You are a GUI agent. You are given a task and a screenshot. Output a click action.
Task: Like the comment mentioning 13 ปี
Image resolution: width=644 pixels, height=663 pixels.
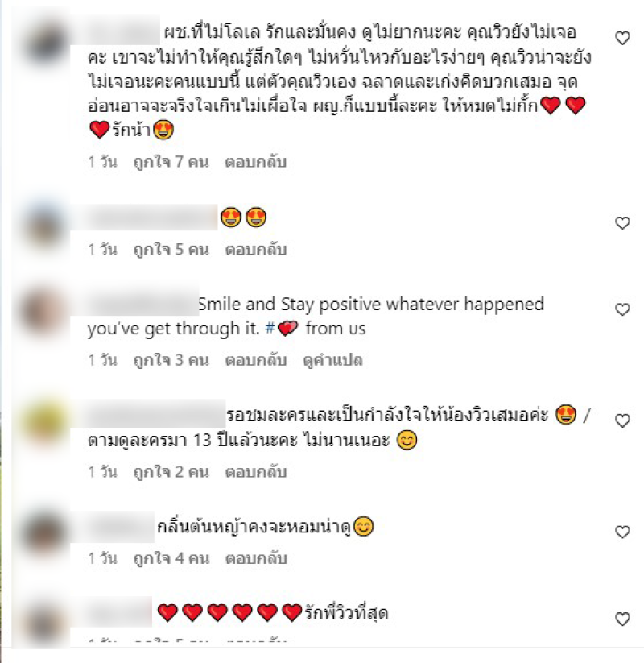(x=622, y=421)
